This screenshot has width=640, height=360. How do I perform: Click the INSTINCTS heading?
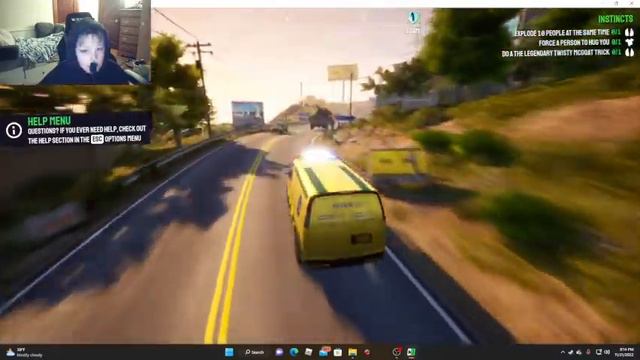pyautogui.click(x=616, y=19)
